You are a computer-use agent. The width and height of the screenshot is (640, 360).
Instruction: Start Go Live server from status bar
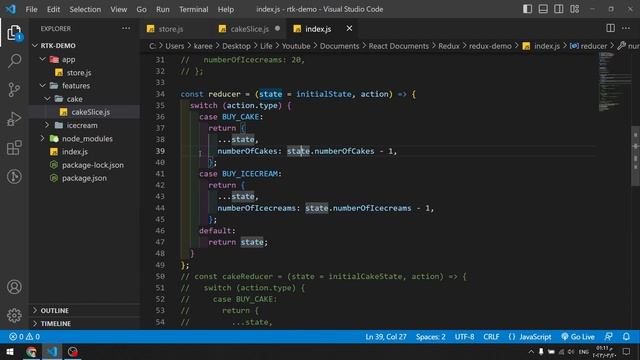point(578,337)
